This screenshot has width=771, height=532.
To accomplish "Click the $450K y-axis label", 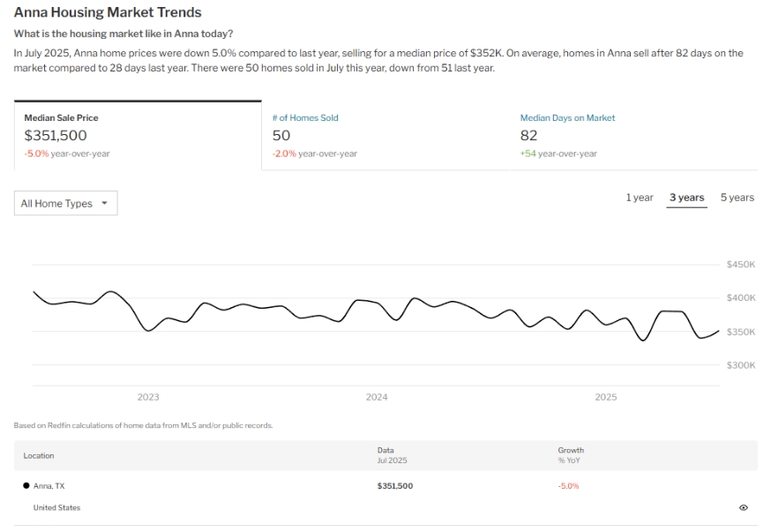I will (x=740, y=265).
